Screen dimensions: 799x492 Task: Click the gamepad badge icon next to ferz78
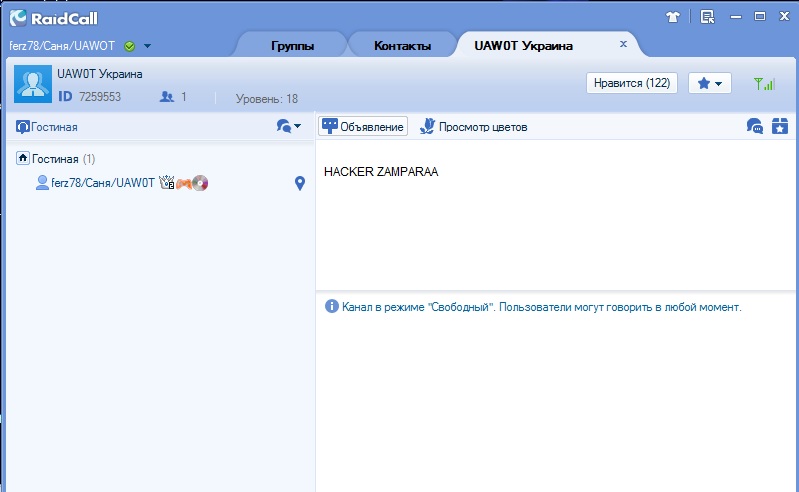click(x=183, y=183)
